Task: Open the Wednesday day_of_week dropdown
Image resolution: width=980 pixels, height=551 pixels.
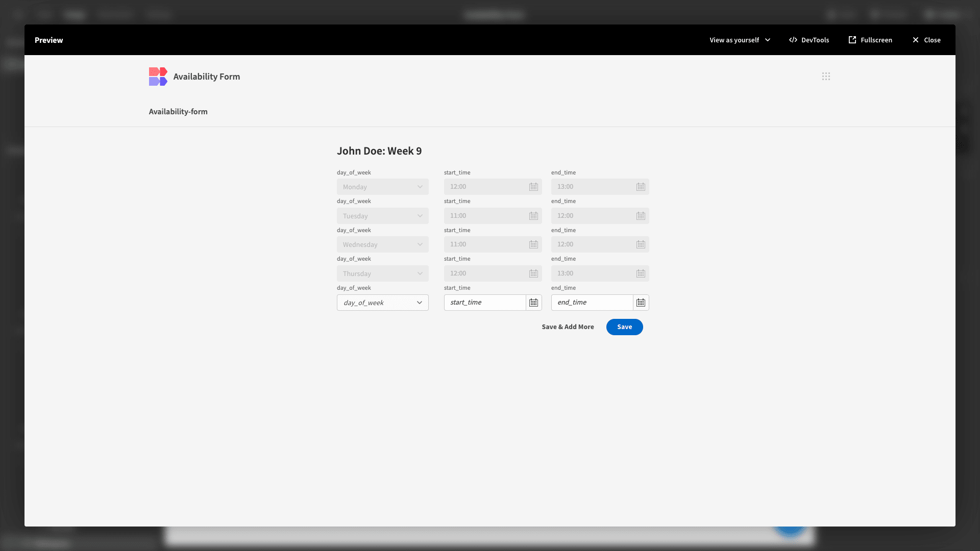Action: [383, 244]
